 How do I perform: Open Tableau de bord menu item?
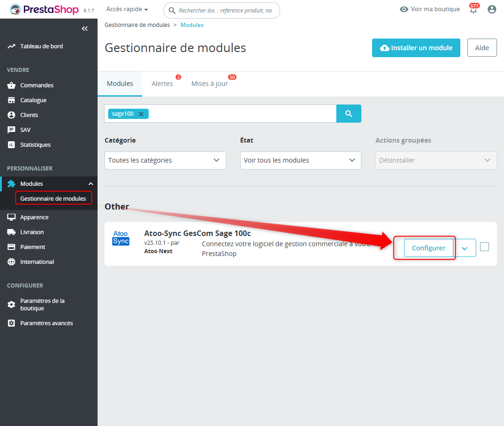tap(41, 46)
